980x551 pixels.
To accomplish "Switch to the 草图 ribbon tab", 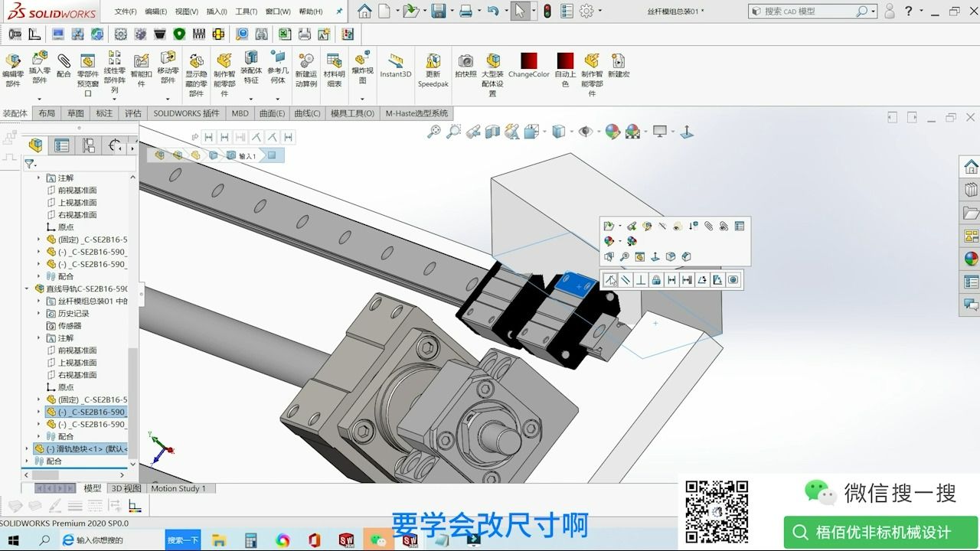I will [x=75, y=113].
